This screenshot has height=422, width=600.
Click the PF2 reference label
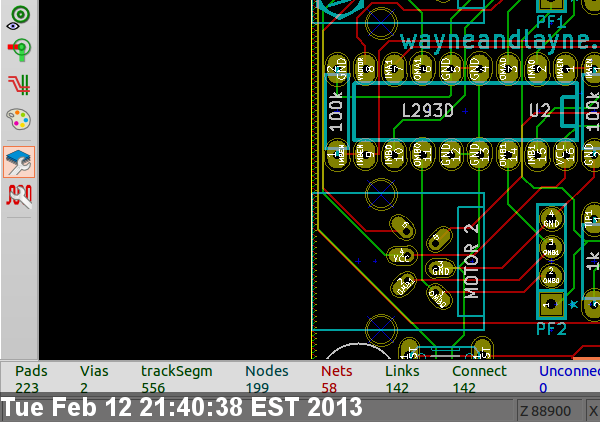pos(551,329)
